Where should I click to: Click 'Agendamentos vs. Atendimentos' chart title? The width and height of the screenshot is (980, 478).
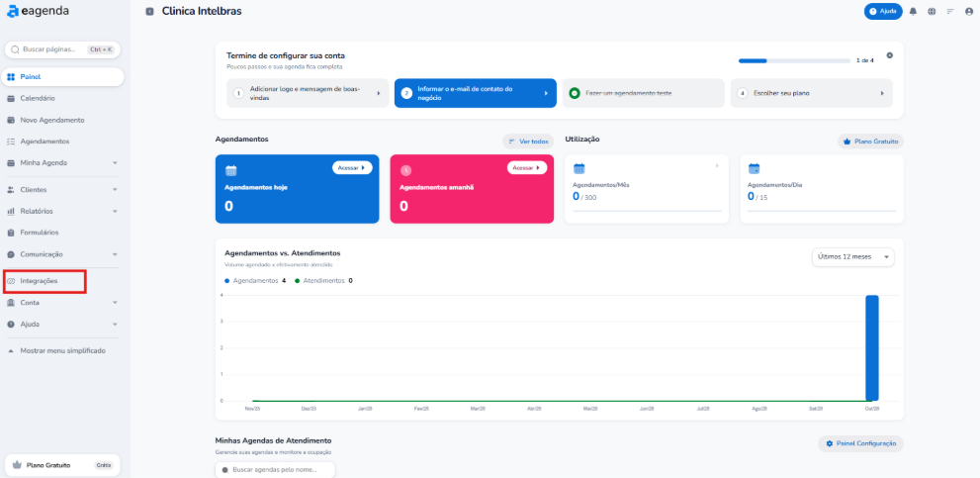(x=282, y=252)
